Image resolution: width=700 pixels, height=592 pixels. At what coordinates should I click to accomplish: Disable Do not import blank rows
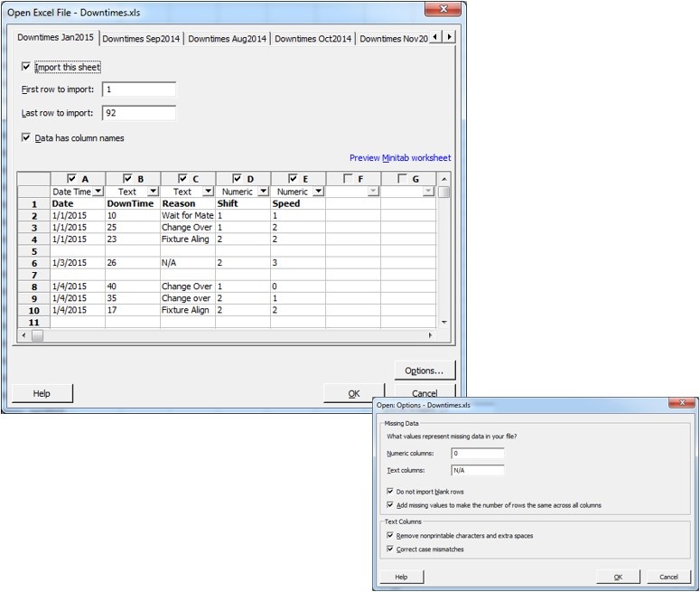tap(389, 491)
